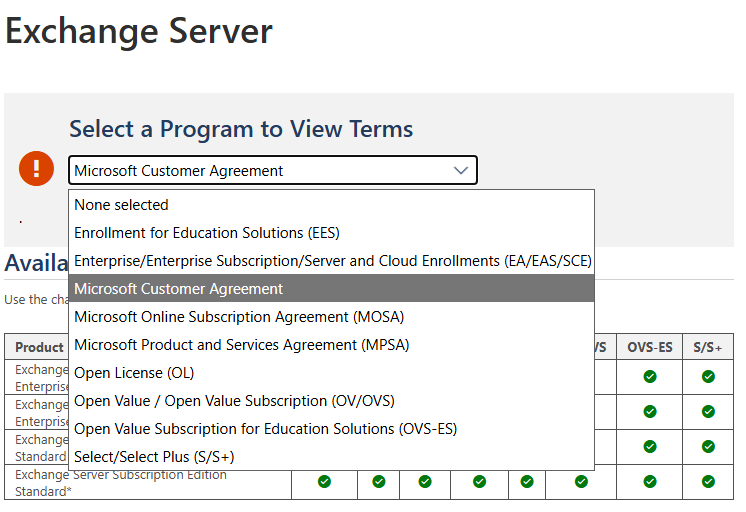Select the None selected option
The image size is (746, 512).
pyautogui.click(x=331, y=205)
